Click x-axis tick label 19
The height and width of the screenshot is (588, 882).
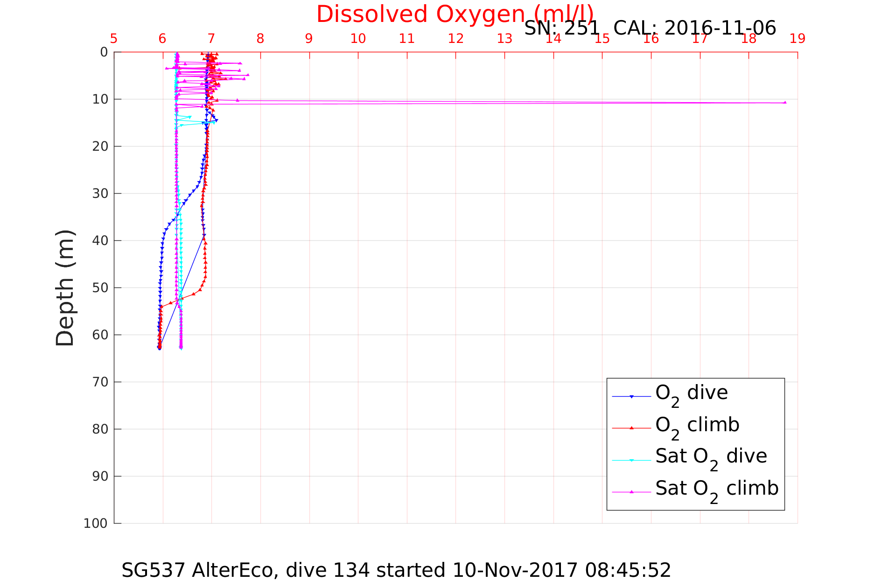[798, 39]
